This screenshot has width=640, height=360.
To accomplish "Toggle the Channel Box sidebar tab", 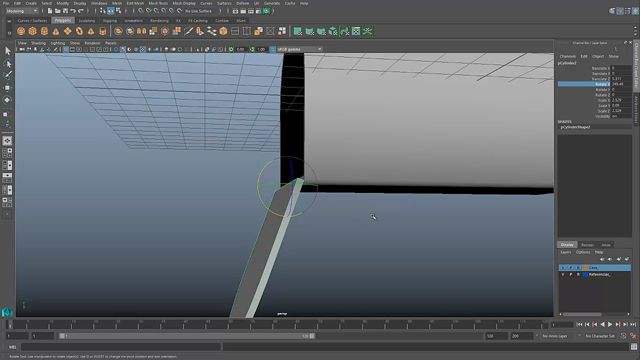I will click(636, 67).
